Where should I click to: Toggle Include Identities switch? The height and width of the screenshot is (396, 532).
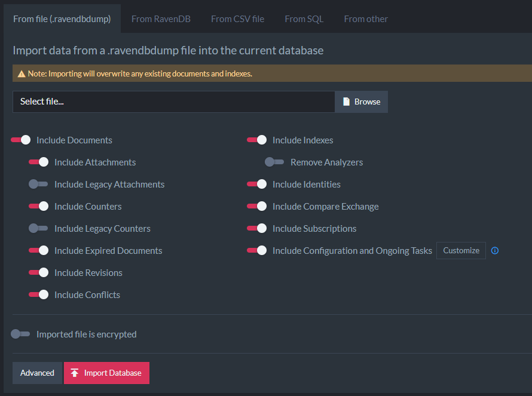257,184
